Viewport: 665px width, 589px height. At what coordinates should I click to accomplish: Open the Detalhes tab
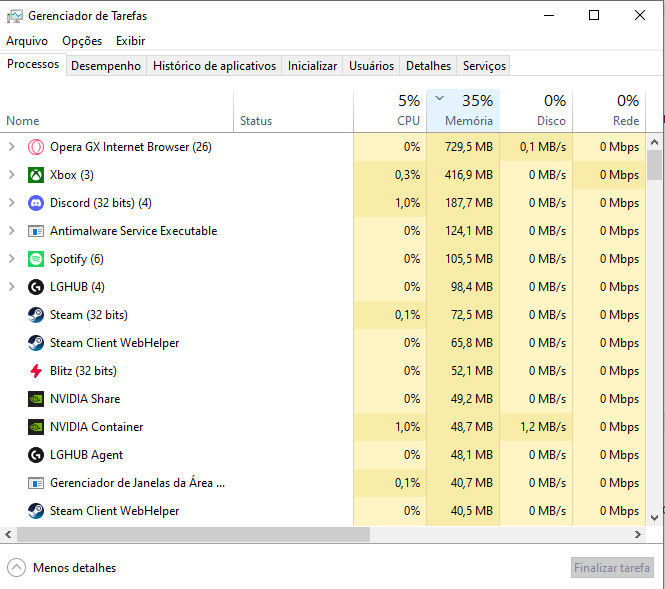click(428, 66)
